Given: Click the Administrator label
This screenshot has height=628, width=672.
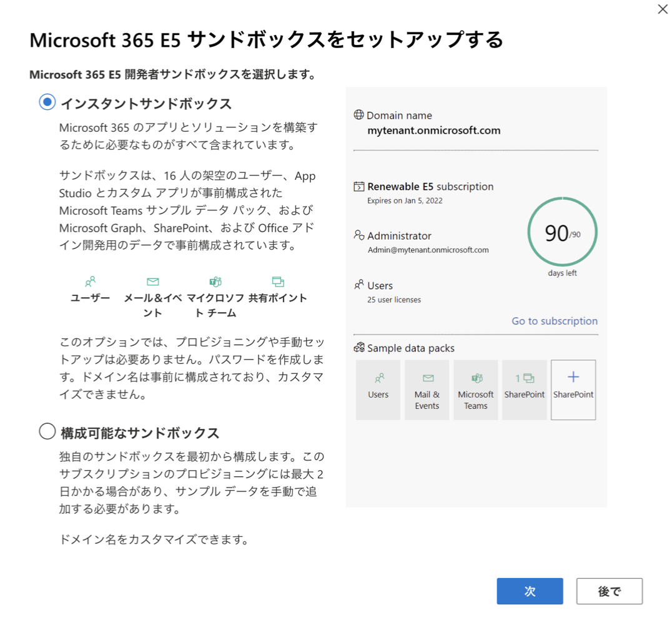Looking at the screenshot, I should [x=400, y=236].
